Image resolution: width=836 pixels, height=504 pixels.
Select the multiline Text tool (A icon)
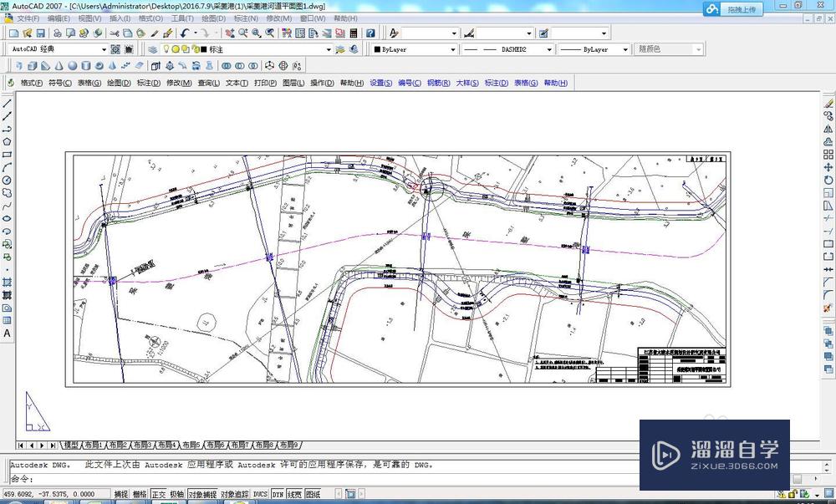pyautogui.click(x=7, y=333)
